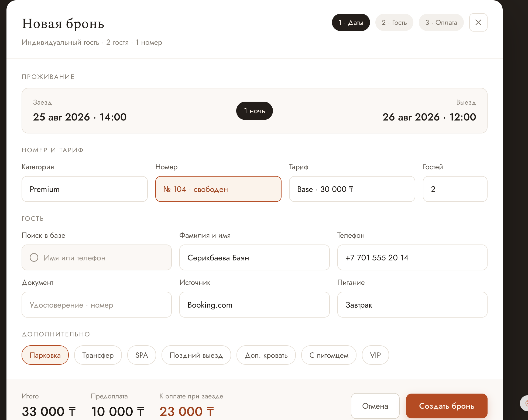Focus the Поиск в базе search field
The width and height of the screenshot is (528, 420).
[x=97, y=257]
